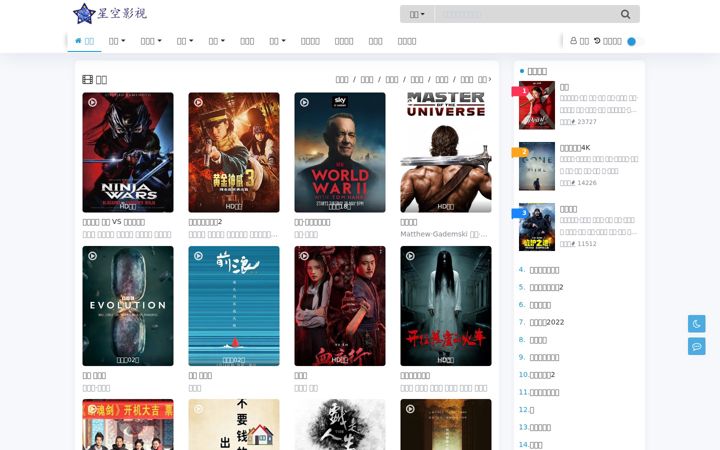Click the star logo of 星空影视
The image size is (720, 450).
[x=84, y=13]
